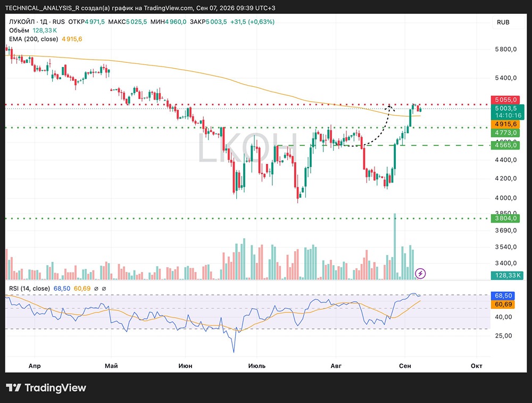Click the Апр label on time axis
The height and width of the screenshot is (403, 532).
click(35, 366)
